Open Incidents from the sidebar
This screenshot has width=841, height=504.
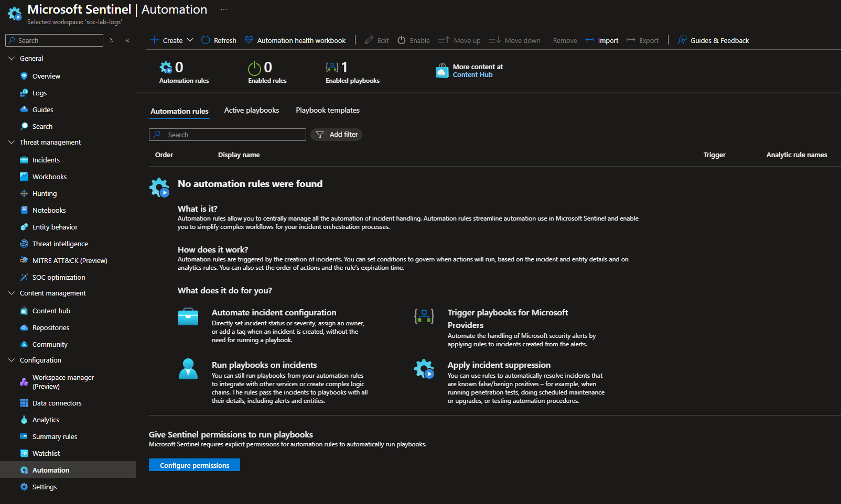[46, 160]
